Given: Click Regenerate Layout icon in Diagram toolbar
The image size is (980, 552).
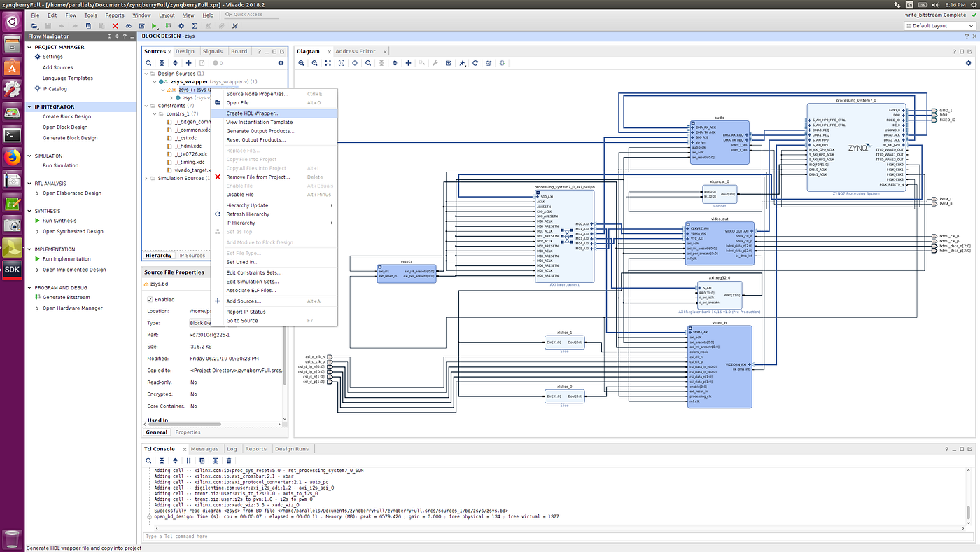Looking at the screenshot, I should click(x=475, y=63).
